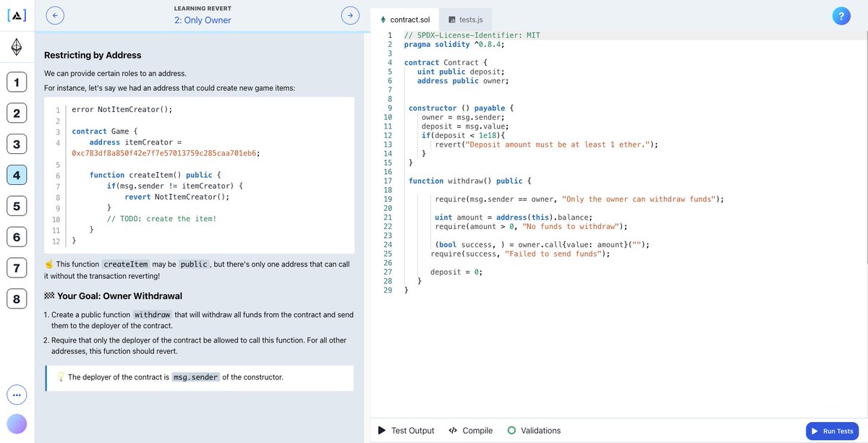
Task: Click editor line number 17
Action: click(388, 181)
